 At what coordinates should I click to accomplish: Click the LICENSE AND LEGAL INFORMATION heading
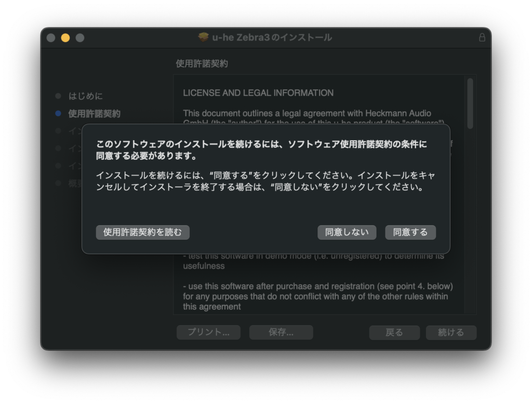click(258, 93)
